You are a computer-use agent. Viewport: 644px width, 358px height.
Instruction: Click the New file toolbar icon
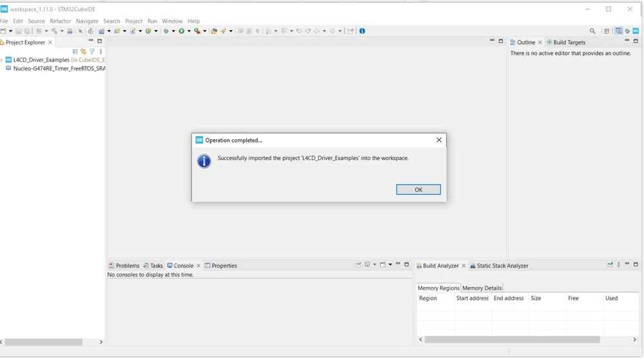pyautogui.click(x=3, y=31)
